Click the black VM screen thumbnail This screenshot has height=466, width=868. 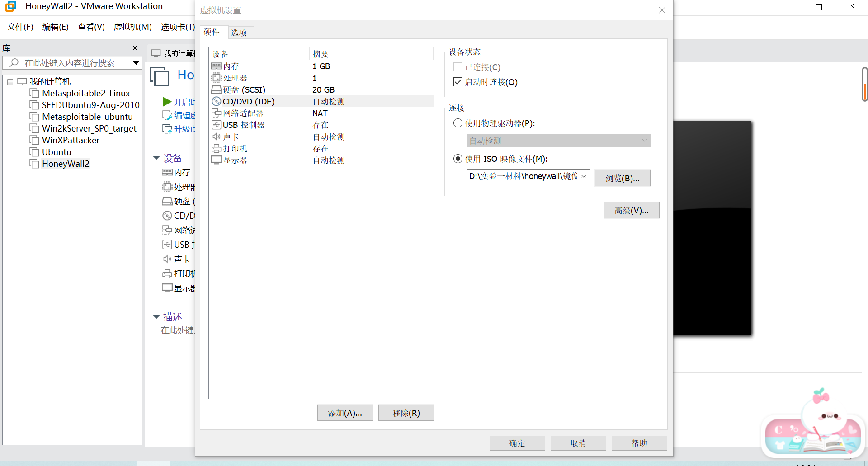712,228
